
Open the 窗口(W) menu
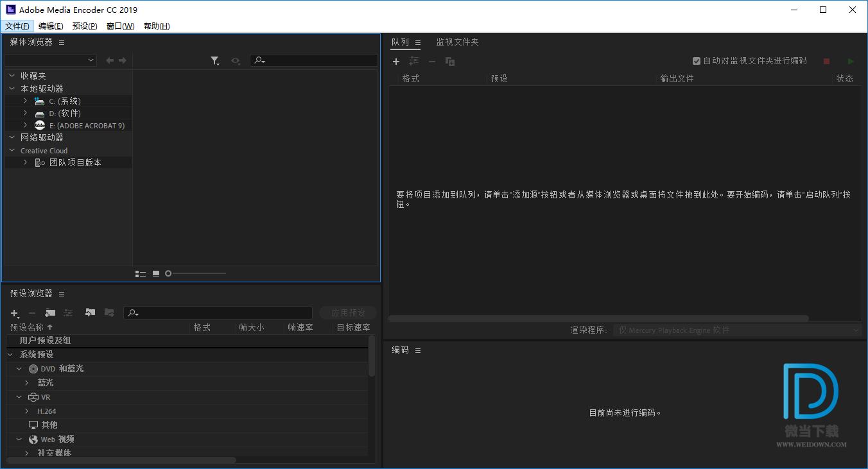121,26
